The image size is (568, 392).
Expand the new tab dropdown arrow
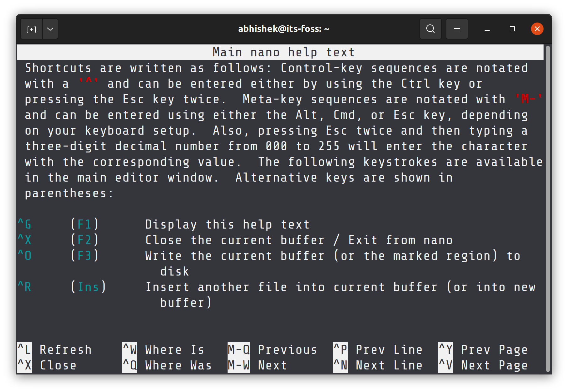[x=50, y=29]
